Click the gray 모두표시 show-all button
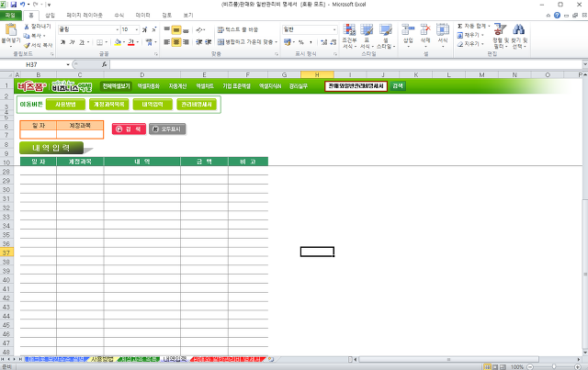The width and height of the screenshot is (588, 370). tap(167, 129)
